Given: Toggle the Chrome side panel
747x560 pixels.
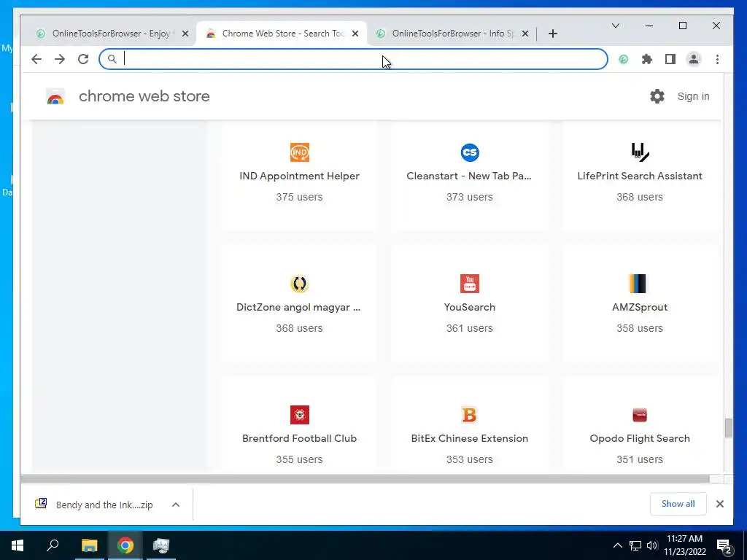Looking at the screenshot, I should coord(670,59).
